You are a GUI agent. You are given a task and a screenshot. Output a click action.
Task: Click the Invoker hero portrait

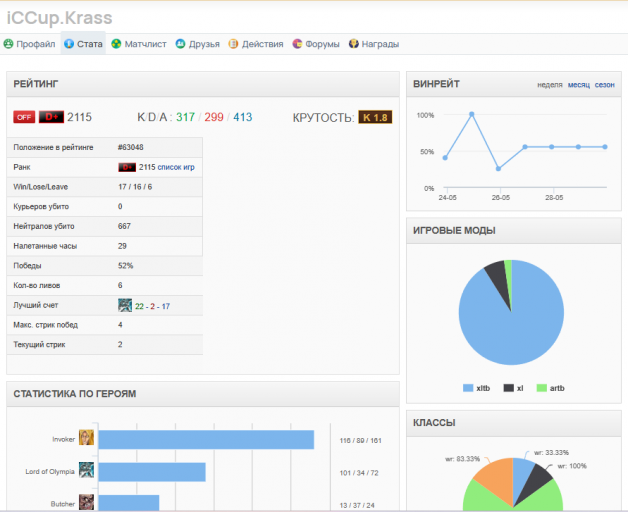[x=87, y=437]
